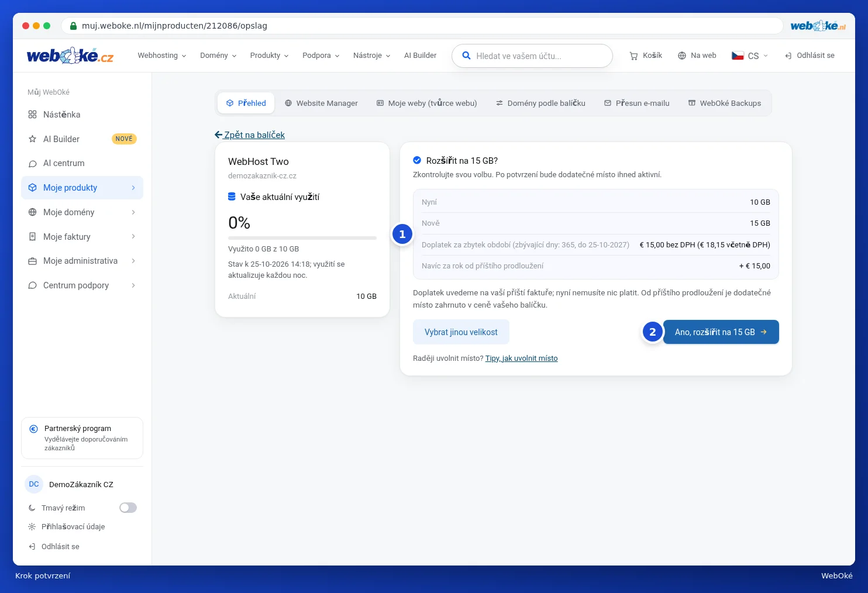Click the Hledat ve vašem účtu search field

point(532,56)
